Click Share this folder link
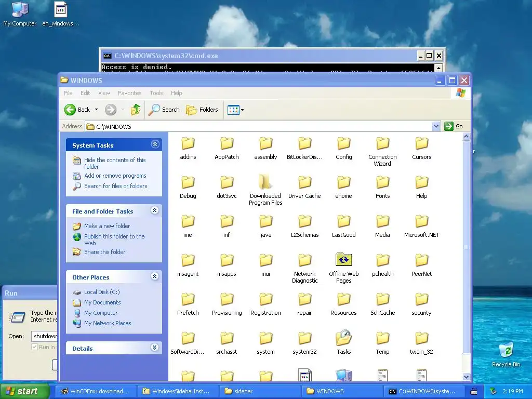This screenshot has height=399, width=532. (104, 252)
